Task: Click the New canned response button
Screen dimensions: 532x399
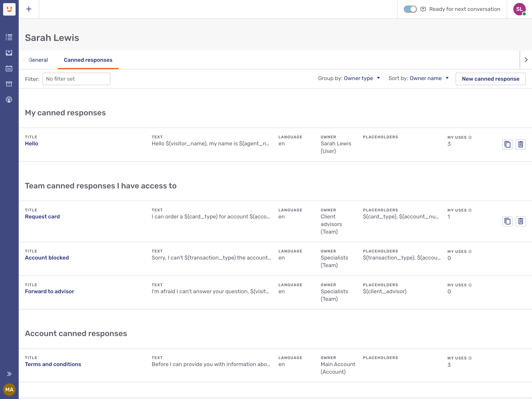Action: click(x=490, y=79)
